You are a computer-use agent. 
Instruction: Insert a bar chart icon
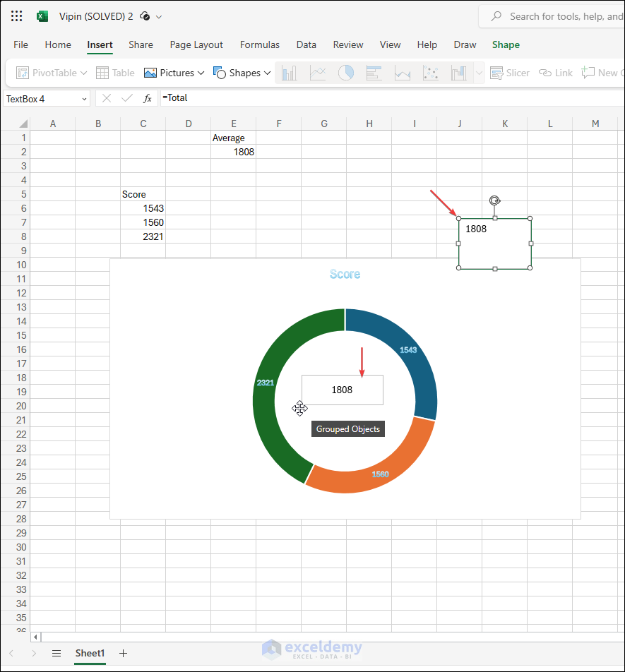(x=374, y=73)
